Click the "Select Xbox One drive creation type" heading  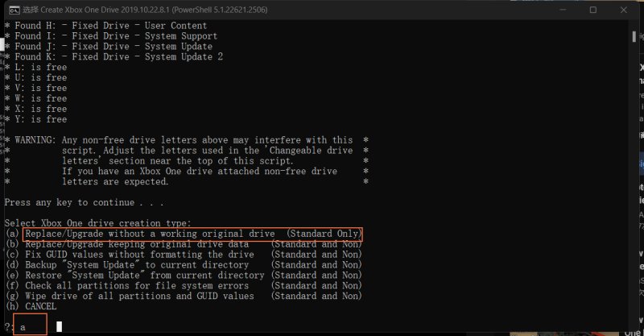tap(98, 223)
